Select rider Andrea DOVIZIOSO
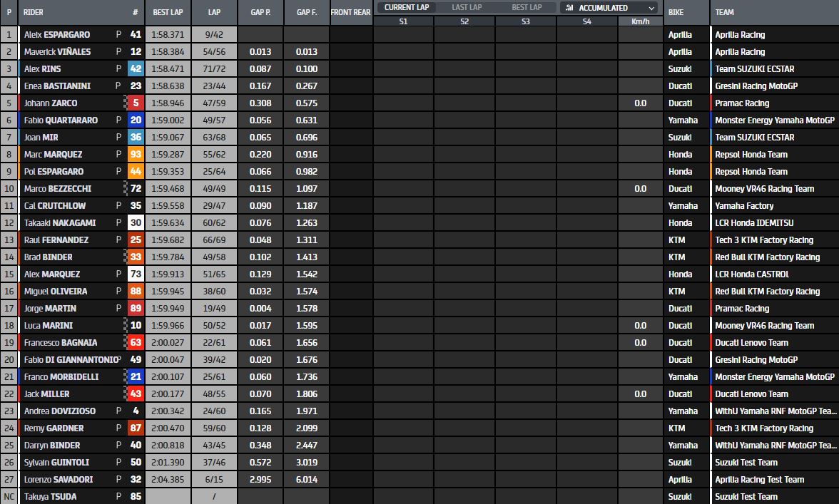The height and width of the screenshot is (504, 839). coord(60,411)
